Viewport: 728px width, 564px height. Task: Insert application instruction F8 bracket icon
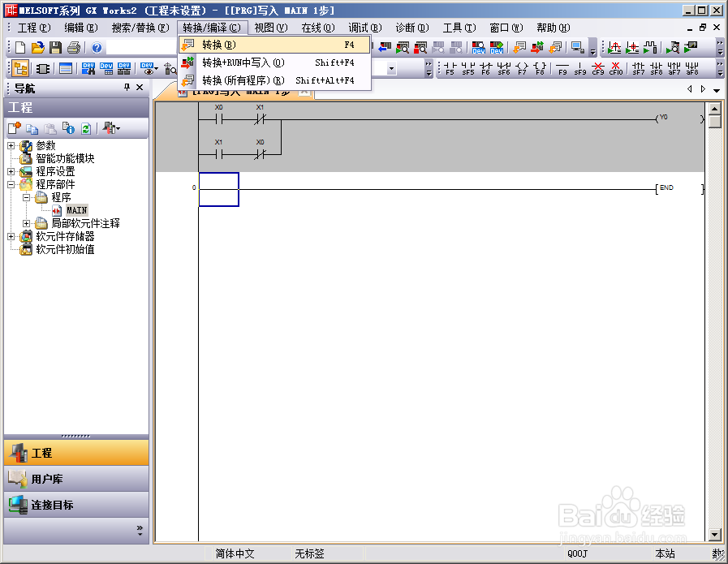tap(540, 69)
